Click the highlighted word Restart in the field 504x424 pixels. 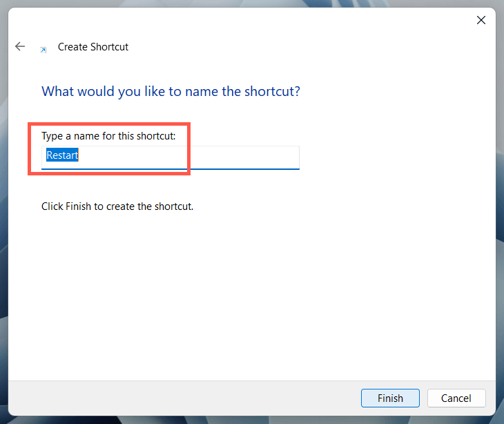(62, 155)
